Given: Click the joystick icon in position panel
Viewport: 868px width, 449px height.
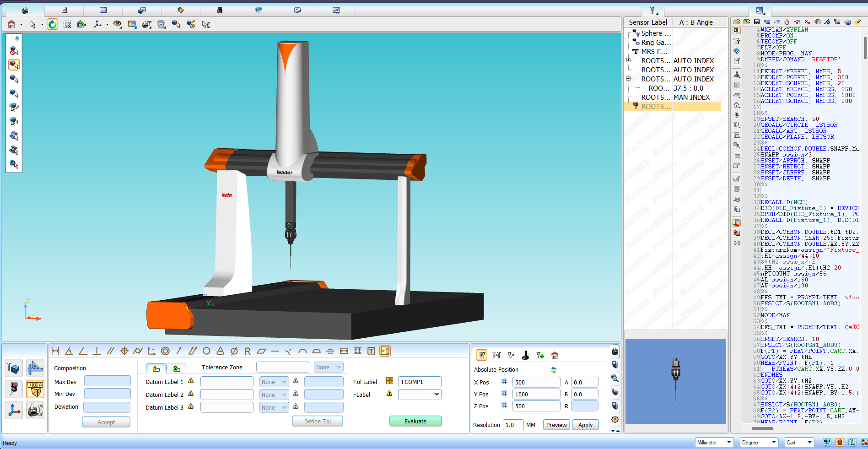Looking at the screenshot, I should click(525, 355).
